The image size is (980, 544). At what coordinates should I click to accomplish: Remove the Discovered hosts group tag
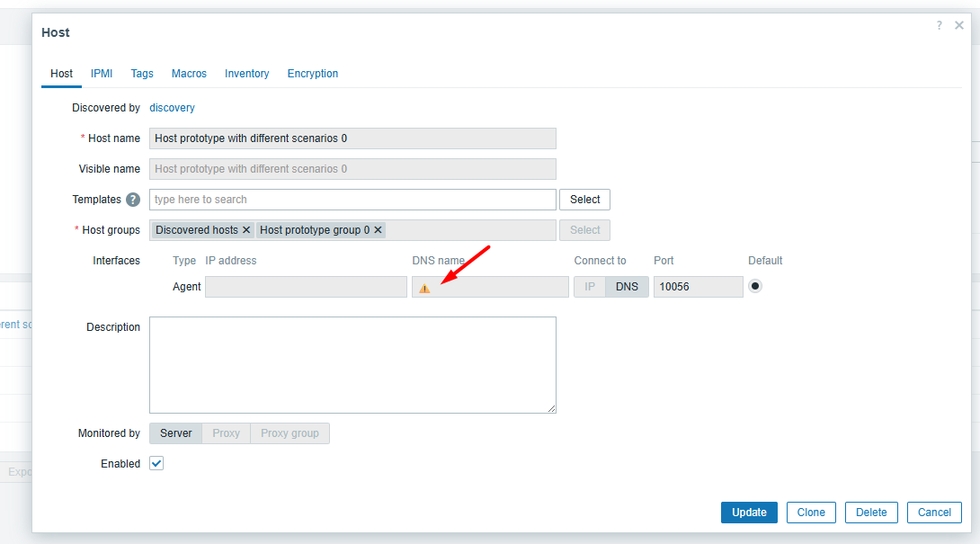pos(246,230)
